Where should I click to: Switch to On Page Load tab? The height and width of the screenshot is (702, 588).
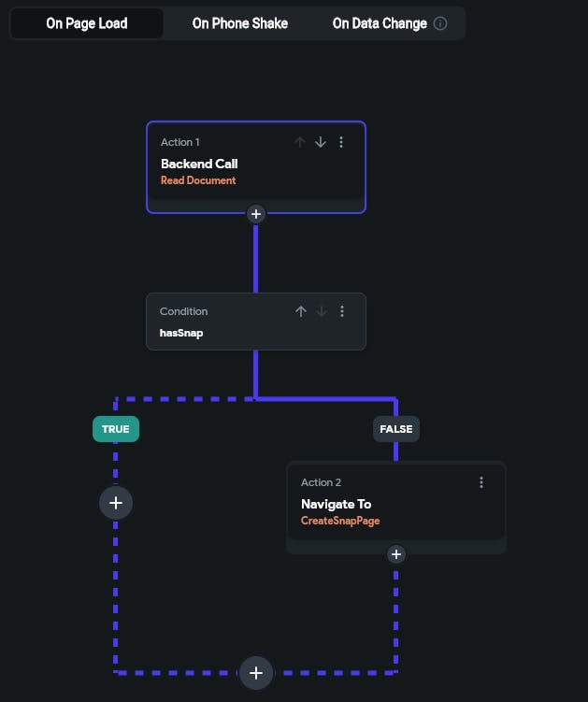pyautogui.click(x=87, y=23)
